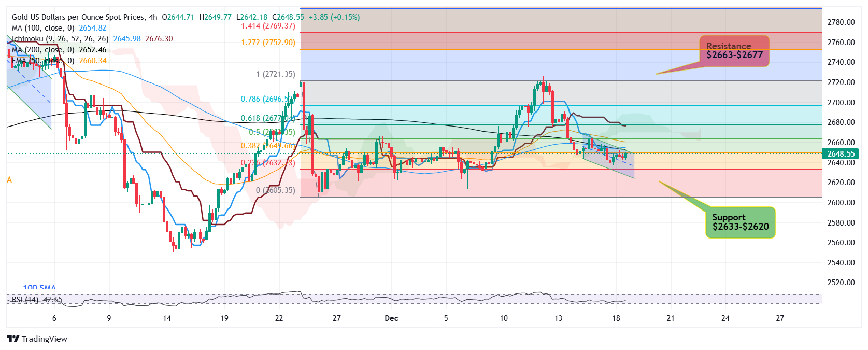Click the 0 (2605.35) Fibonacci level label
The width and height of the screenshot is (868, 350).
click(275, 190)
